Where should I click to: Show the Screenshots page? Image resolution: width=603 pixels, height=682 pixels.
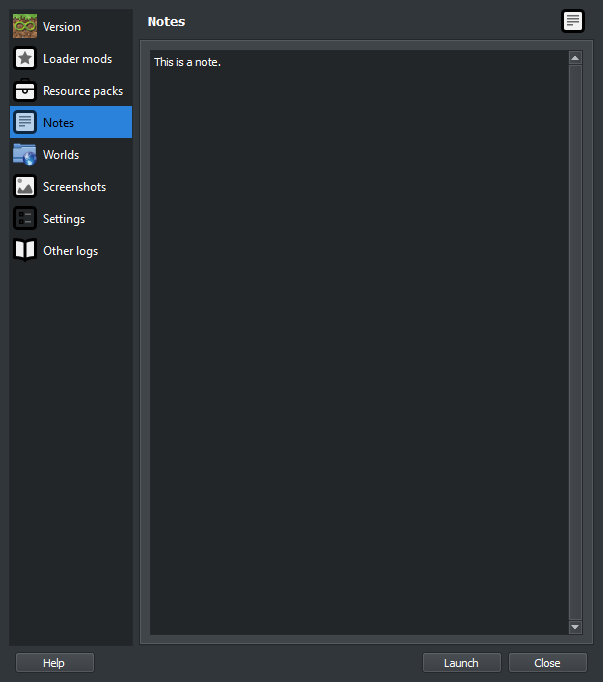[71, 186]
